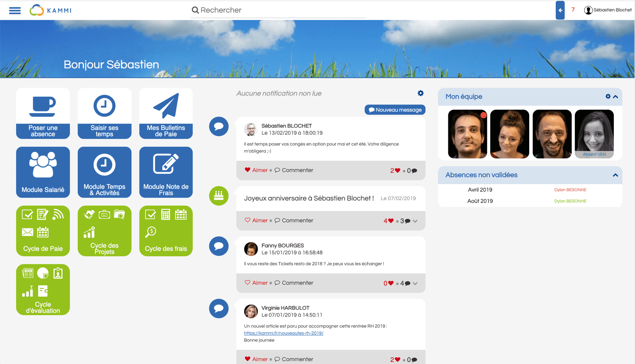Image resolution: width=635 pixels, height=364 pixels.
Task: Toggle Aimer on Sébastien BLOCHET's post
Action: click(x=256, y=170)
